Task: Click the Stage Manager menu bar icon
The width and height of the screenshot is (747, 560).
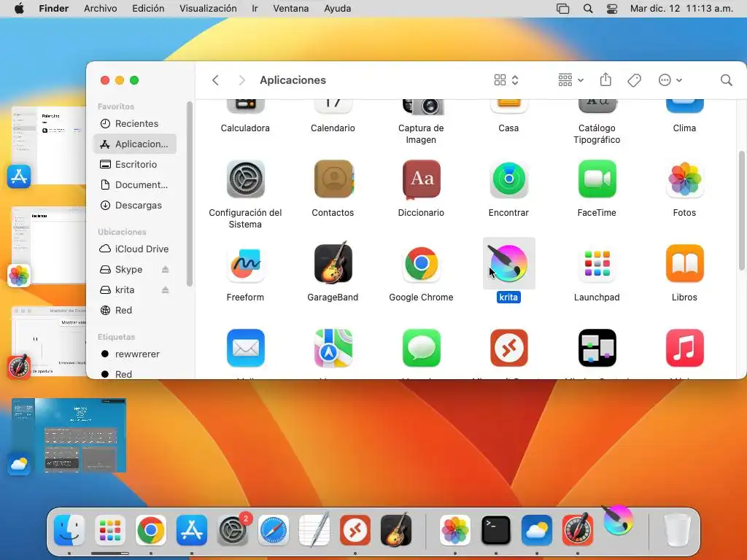Action: tap(562, 9)
